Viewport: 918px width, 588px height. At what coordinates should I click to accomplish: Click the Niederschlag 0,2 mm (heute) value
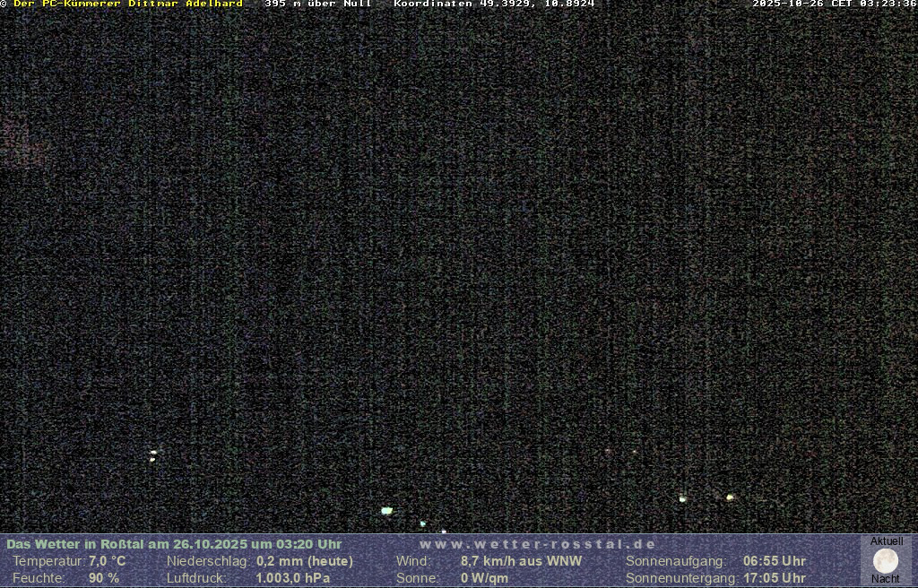tap(305, 561)
